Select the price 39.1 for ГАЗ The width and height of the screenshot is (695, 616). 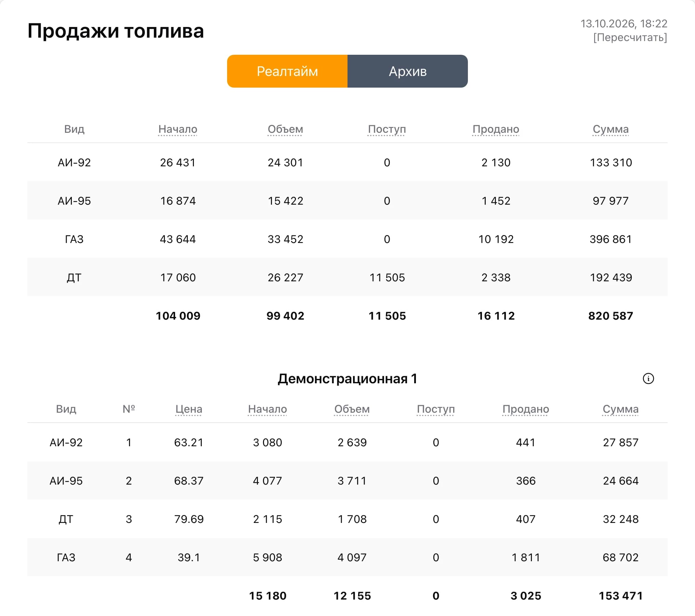tap(189, 557)
